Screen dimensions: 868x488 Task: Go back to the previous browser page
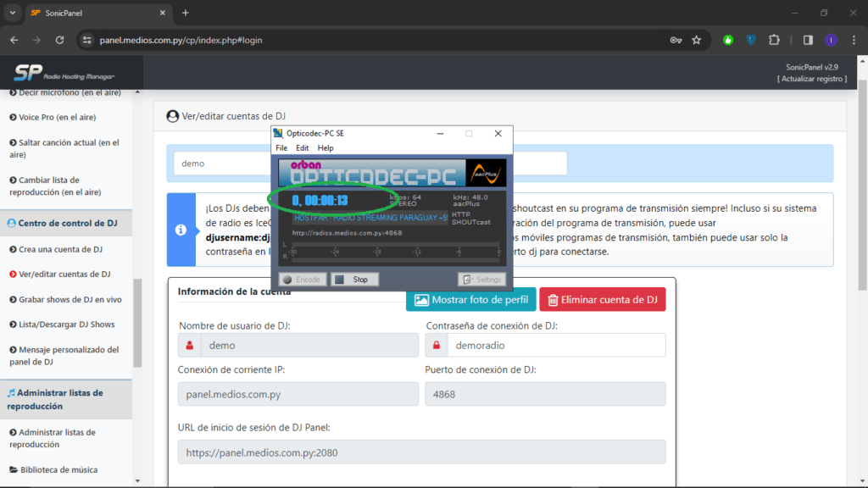point(14,40)
